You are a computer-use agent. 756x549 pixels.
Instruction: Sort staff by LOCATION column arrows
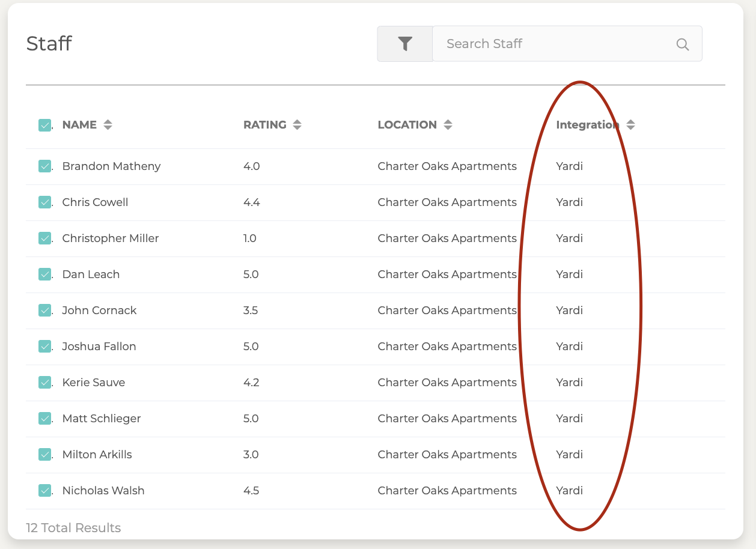click(x=448, y=125)
